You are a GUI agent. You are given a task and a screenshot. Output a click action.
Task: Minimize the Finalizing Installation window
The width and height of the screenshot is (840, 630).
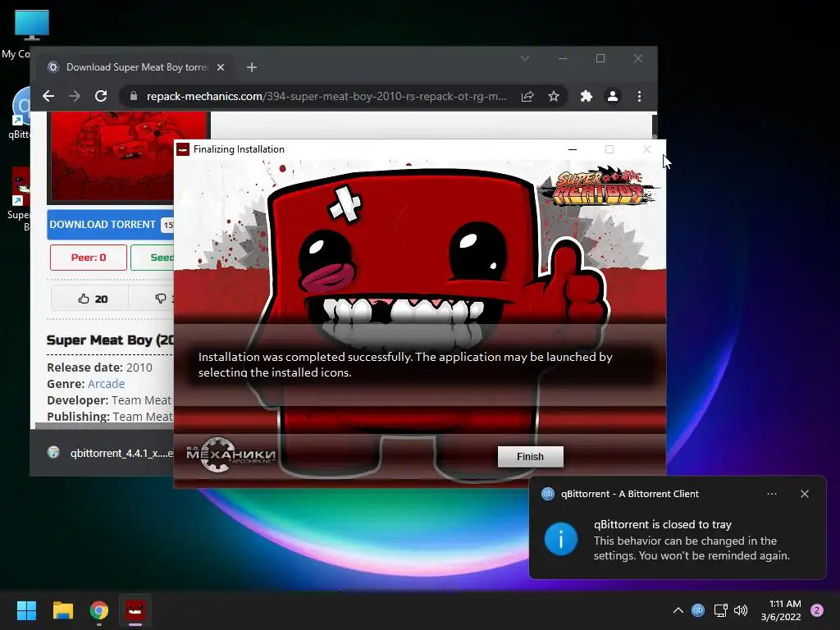572,149
